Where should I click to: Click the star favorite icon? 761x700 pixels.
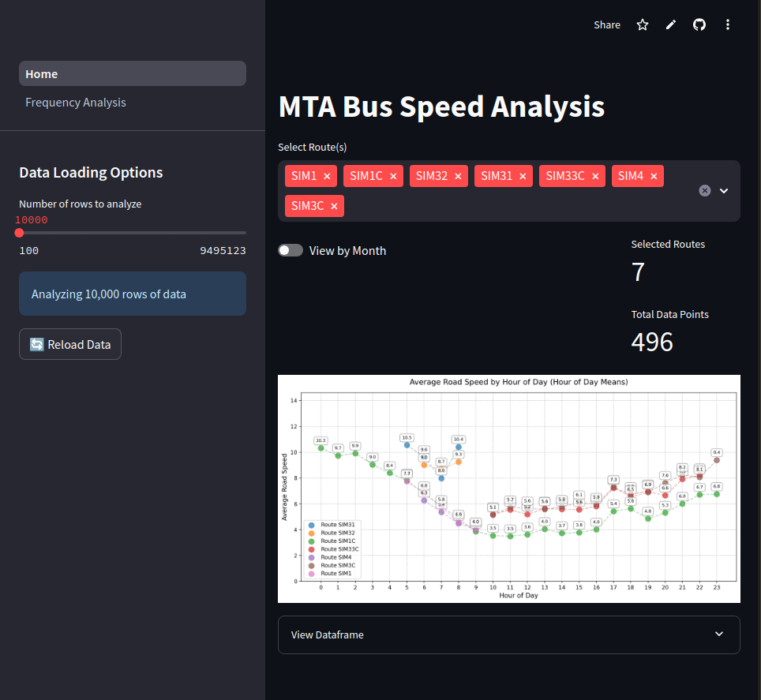642,24
